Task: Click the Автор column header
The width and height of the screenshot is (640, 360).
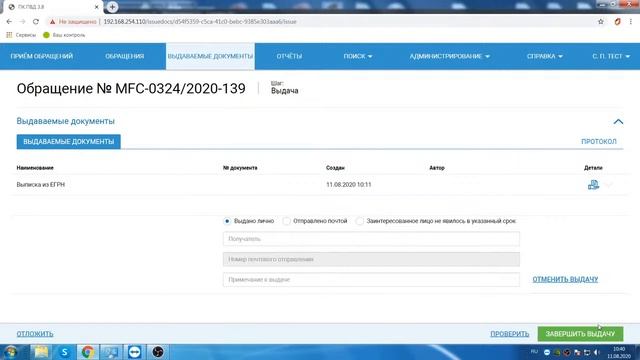Action: [x=437, y=168]
